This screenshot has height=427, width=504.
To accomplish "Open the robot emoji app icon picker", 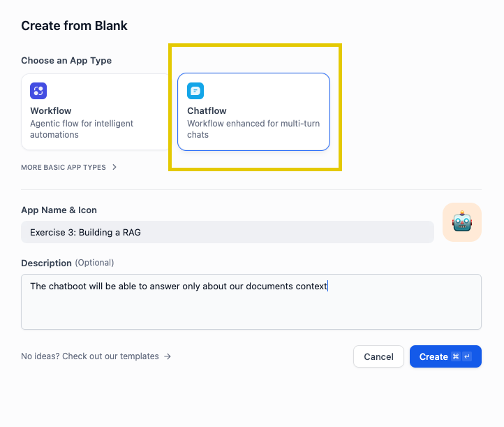I will [461, 222].
